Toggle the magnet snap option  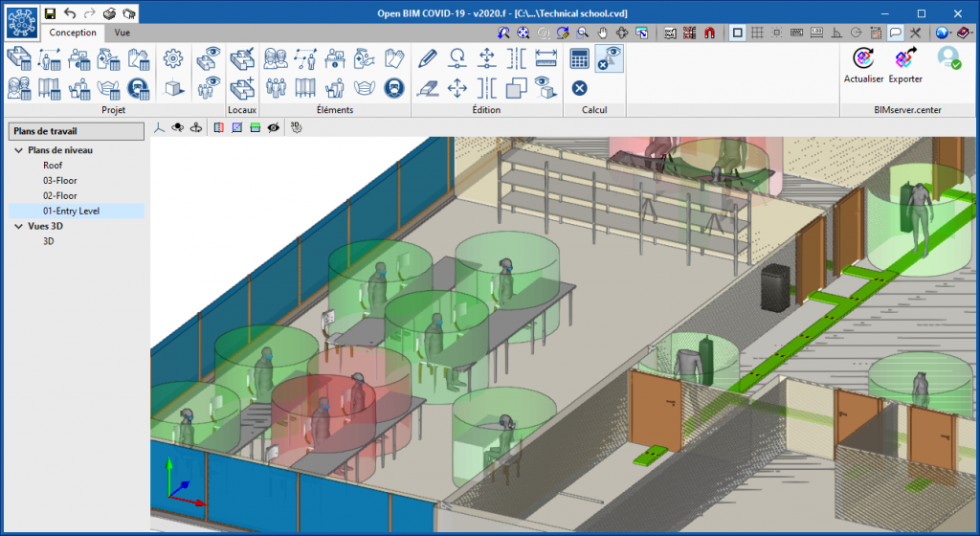click(x=709, y=32)
